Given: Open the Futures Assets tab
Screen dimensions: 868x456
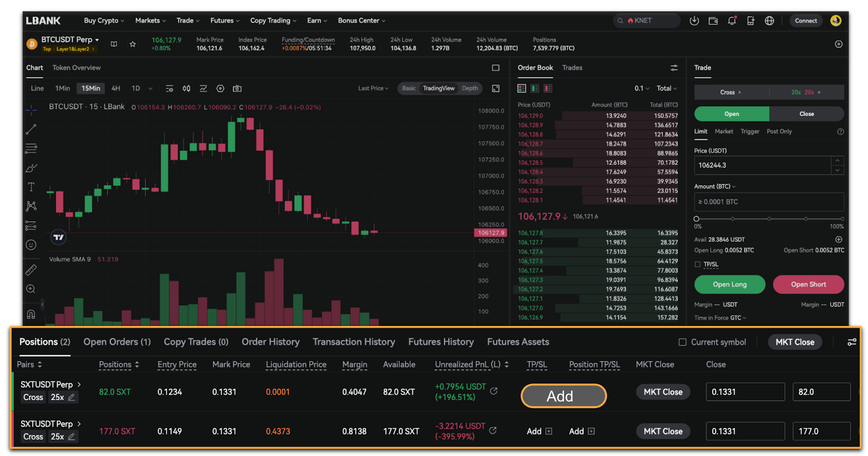Looking at the screenshot, I should coord(518,342).
